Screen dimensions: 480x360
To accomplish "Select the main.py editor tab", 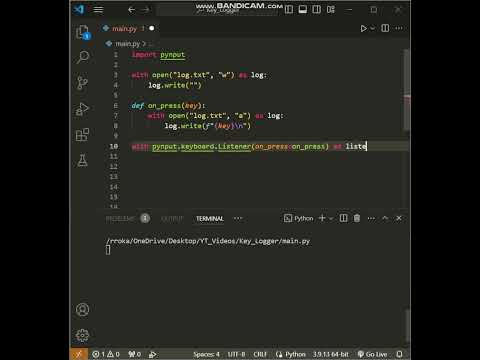I will coord(128,29).
